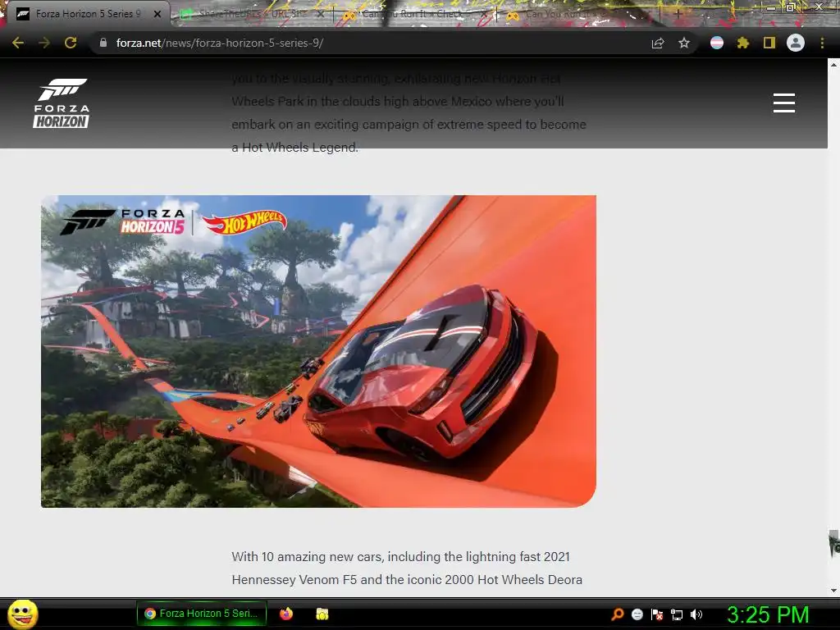
Task: Close the ShareTheURLs tab
Action: click(321, 15)
